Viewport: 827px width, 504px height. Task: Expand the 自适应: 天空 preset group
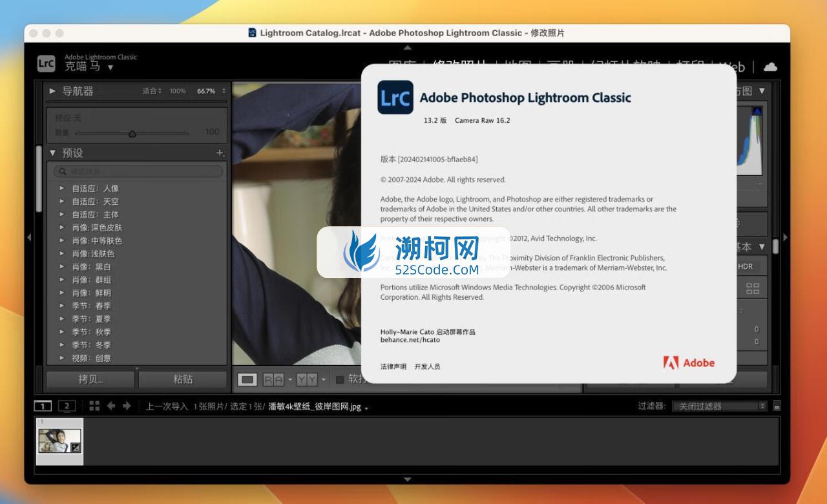click(62, 201)
